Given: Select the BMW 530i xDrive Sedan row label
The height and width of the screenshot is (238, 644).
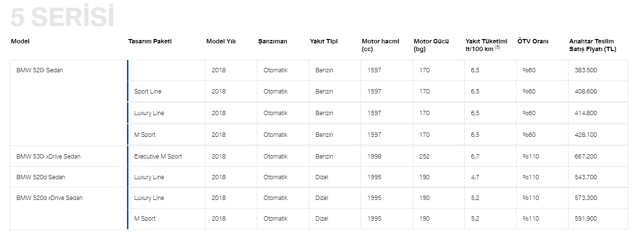Looking at the screenshot, I should pos(48,157).
